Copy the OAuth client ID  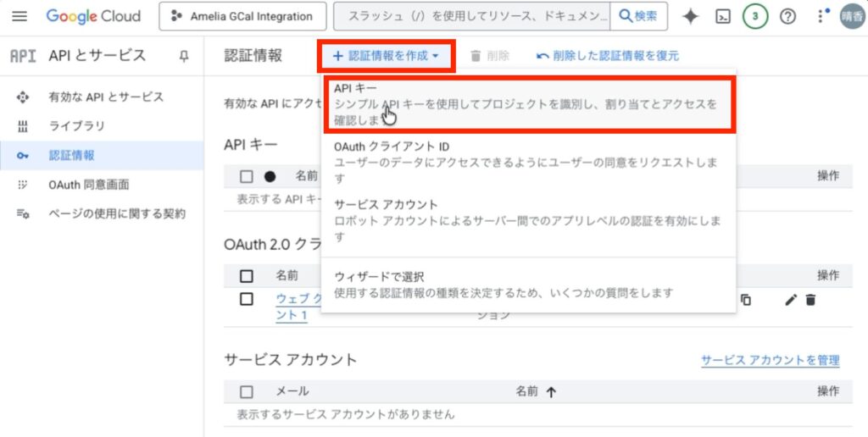point(746,300)
